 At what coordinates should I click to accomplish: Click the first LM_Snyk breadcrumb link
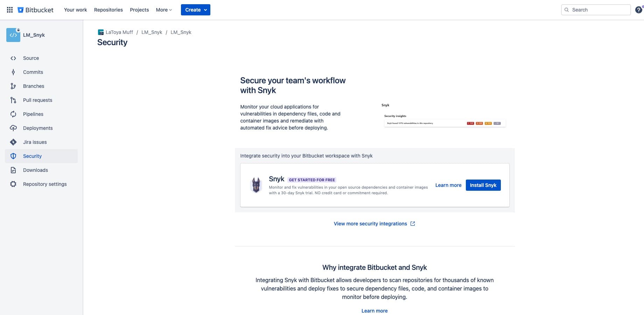click(152, 32)
